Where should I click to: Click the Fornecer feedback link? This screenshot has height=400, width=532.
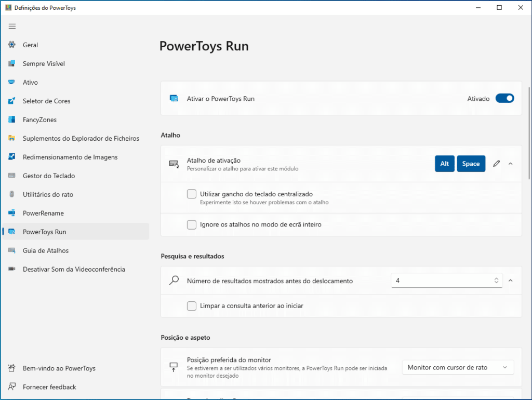49,387
